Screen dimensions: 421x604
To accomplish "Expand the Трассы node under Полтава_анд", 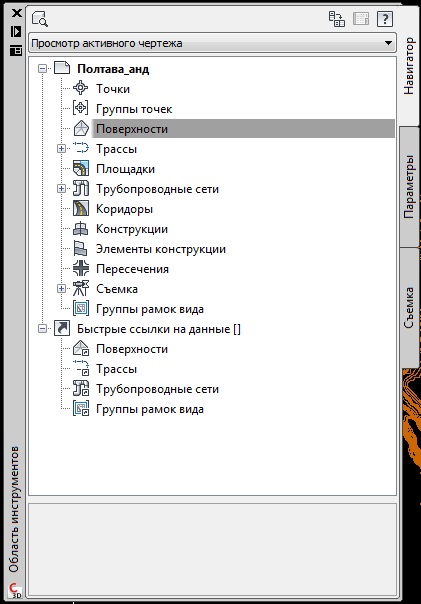I will [61, 148].
